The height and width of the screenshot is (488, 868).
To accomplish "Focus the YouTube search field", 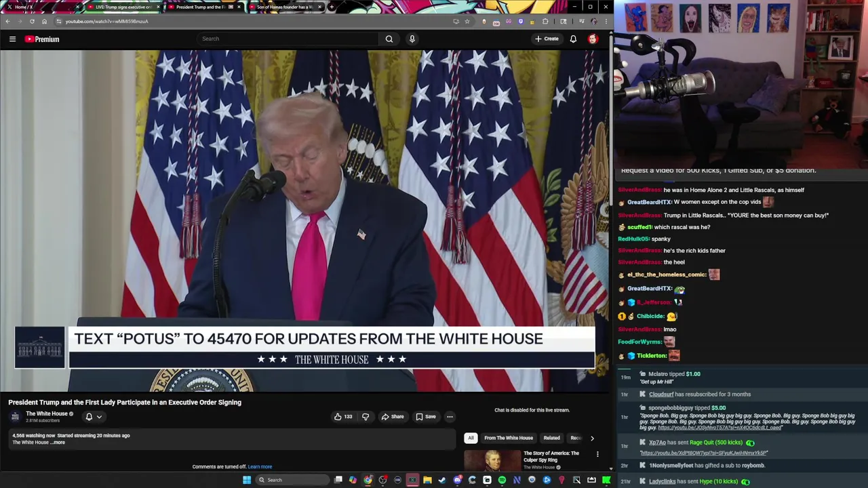I will tap(288, 39).
